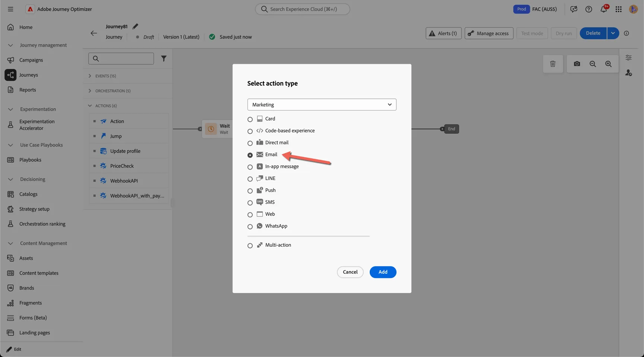Image resolution: width=644 pixels, height=357 pixels.
Task: Open Campaigns in the sidebar
Action: (31, 60)
